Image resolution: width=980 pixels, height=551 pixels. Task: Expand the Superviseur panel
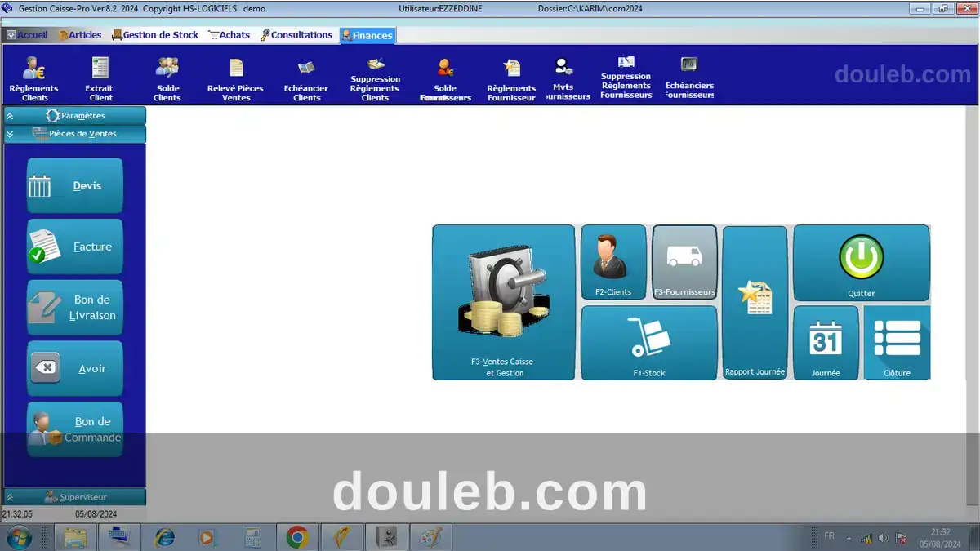(75, 496)
